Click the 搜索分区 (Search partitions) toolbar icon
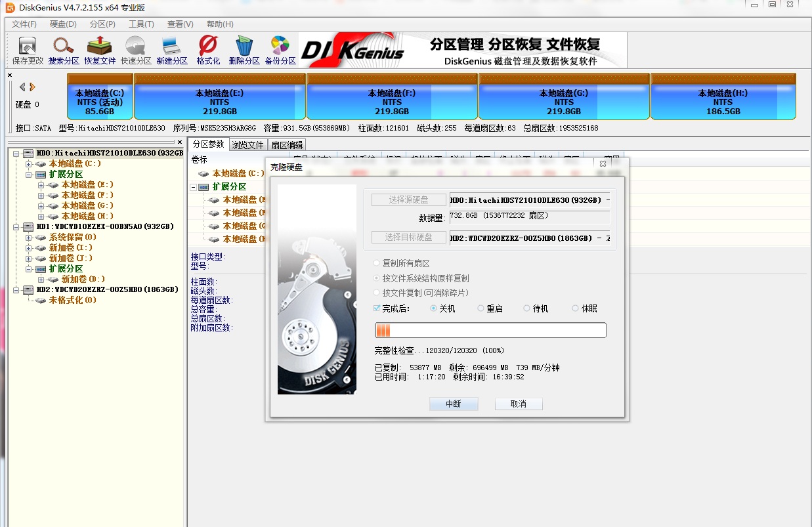This screenshot has width=812, height=527. (64, 51)
